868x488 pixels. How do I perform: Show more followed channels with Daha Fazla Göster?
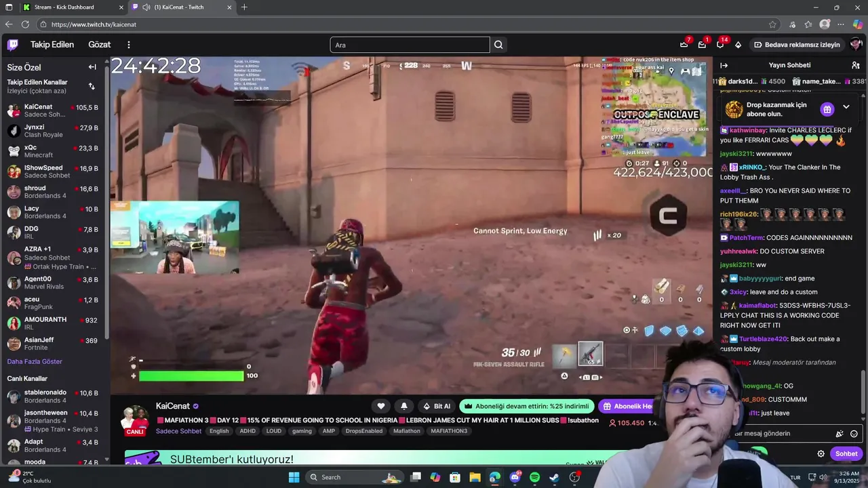35,361
